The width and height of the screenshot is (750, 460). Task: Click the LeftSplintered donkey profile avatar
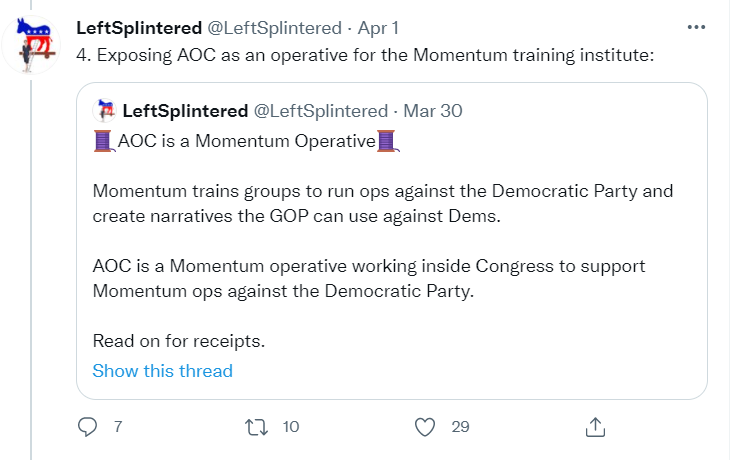click(38, 46)
